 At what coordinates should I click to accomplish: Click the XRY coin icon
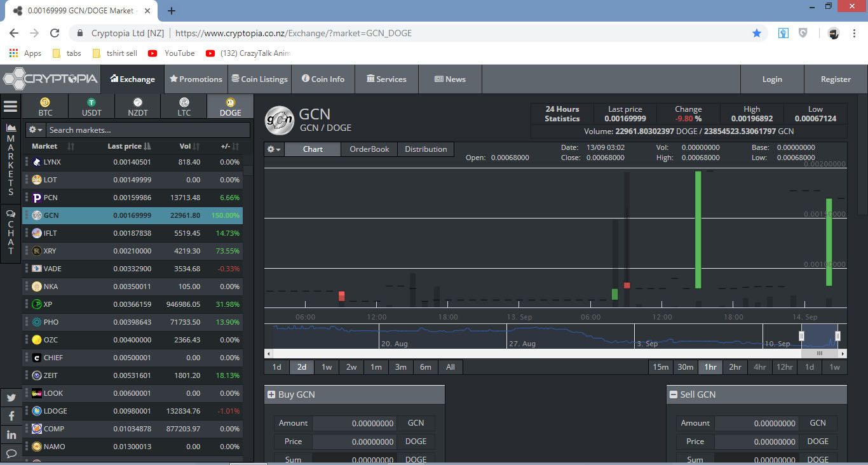pos(37,251)
